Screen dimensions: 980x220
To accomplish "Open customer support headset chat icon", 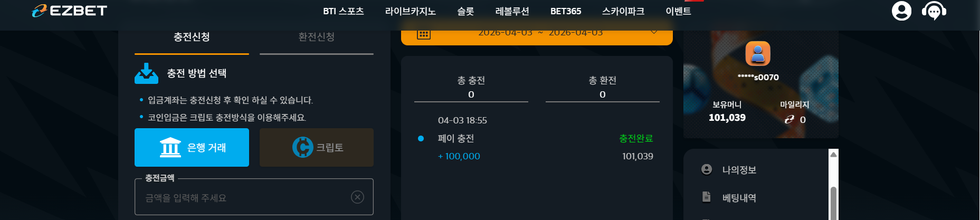I will click(934, 11).
